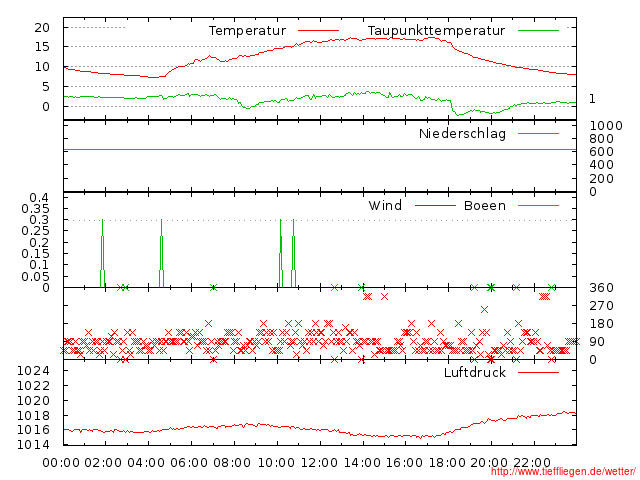Click the 16:00 time axis label
640x480 pixels.
pos(404,463)
